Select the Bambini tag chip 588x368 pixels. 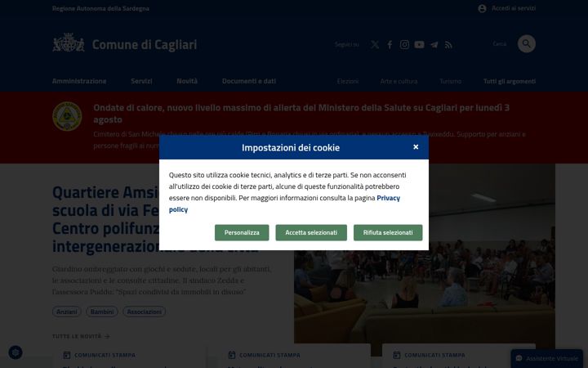click(x=102, y=312)
